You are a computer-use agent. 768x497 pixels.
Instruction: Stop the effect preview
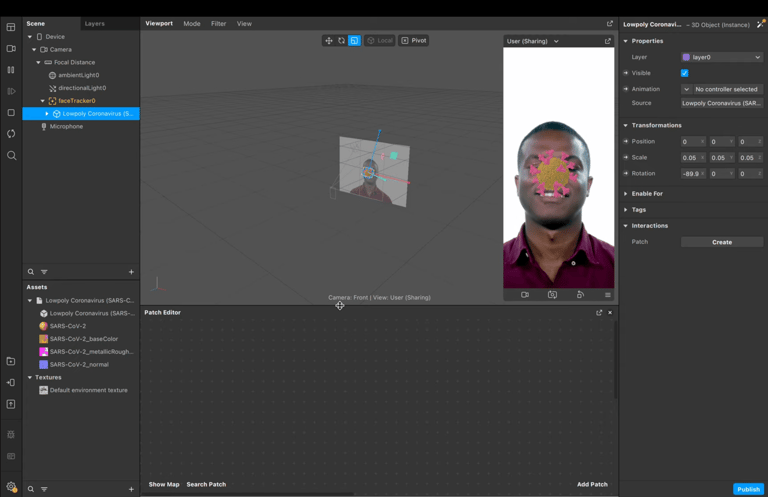[11, 113]
